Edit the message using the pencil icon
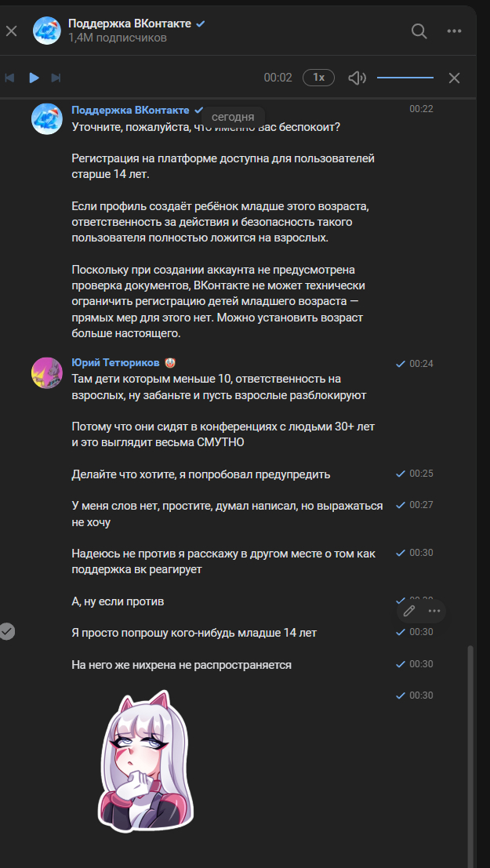Viewport: 490px width, 868px height. click(408, 610)
